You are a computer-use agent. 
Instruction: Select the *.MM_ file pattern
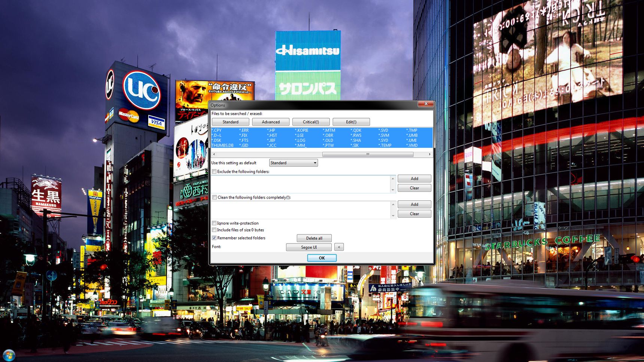[x=301, y=145]
